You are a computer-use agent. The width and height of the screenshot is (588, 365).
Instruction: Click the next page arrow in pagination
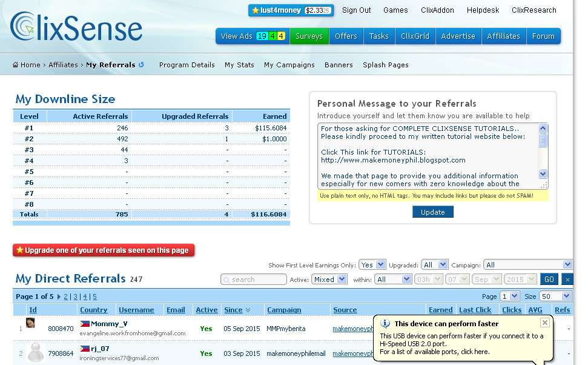[x=59, y=296]
